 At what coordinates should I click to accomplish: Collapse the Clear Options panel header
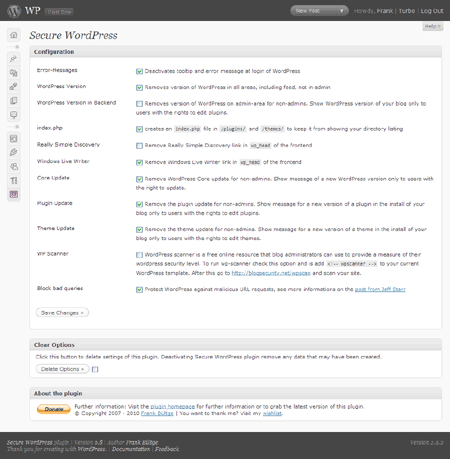(236, 345)
